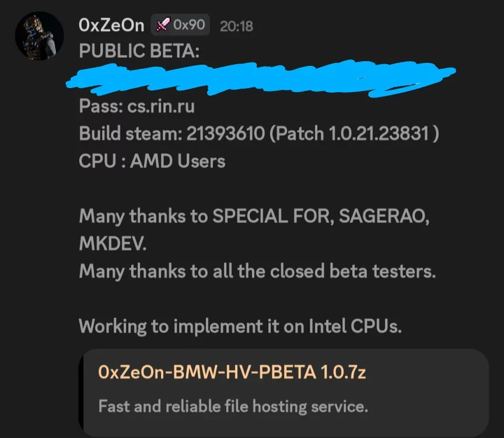Click the PUBLIC BETA: heading text
The width and height of the screenshot is (504, 438).
139,51
